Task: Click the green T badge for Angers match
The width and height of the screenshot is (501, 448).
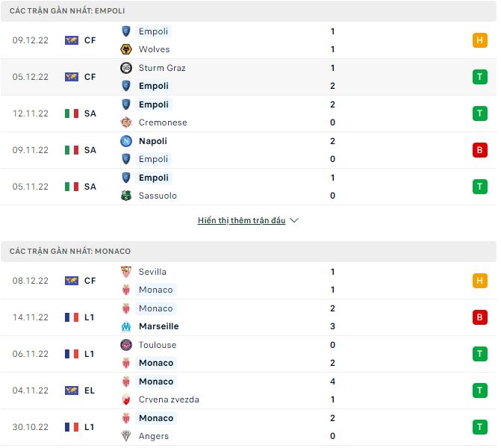Action: 479,427
